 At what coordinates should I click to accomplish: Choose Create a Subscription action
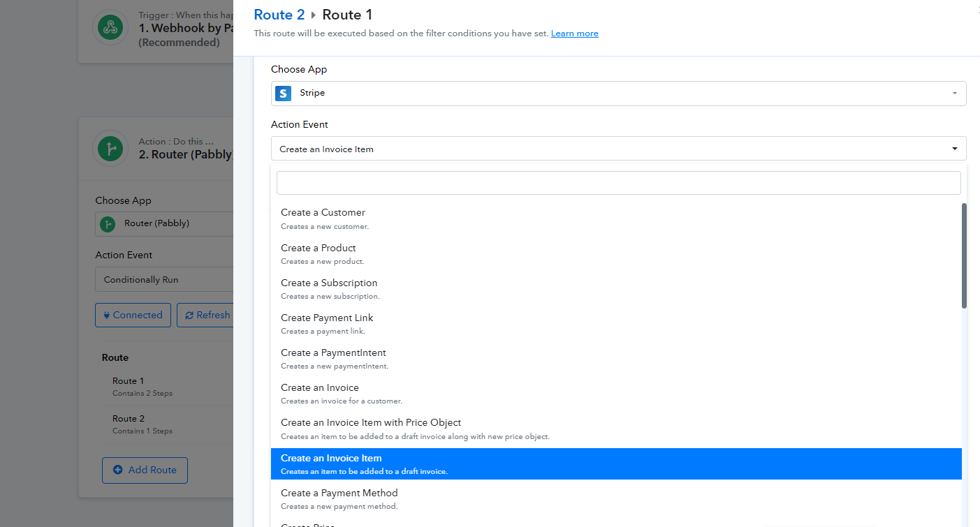[x=329, y=288]
